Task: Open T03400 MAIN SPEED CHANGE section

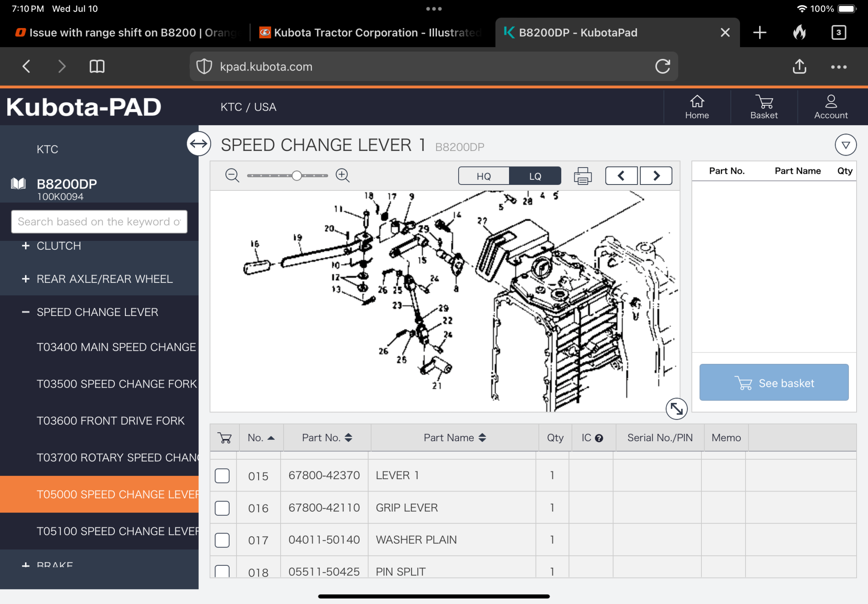Action: pos(116,347)
